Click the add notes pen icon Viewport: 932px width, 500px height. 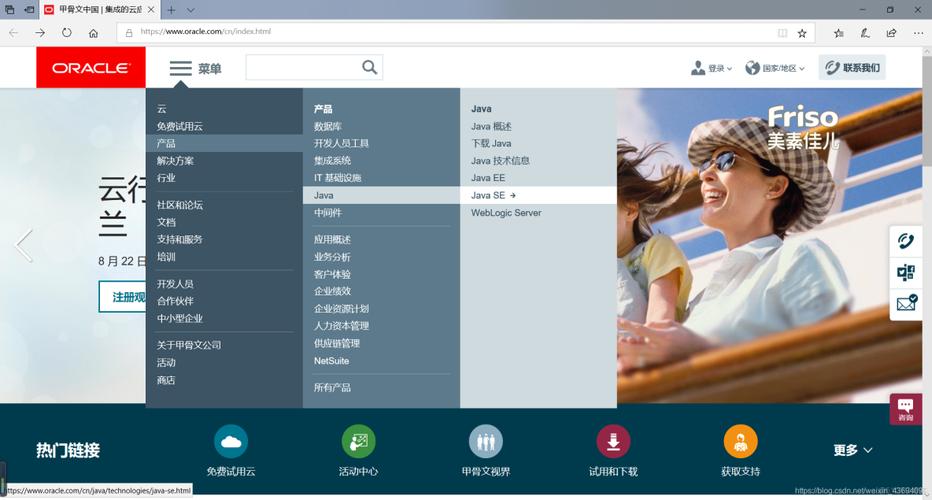(865, 33)
